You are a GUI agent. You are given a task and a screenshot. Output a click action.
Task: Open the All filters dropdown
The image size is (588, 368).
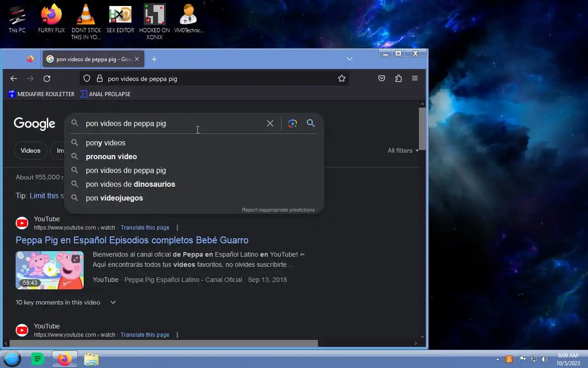coord(403,150)
